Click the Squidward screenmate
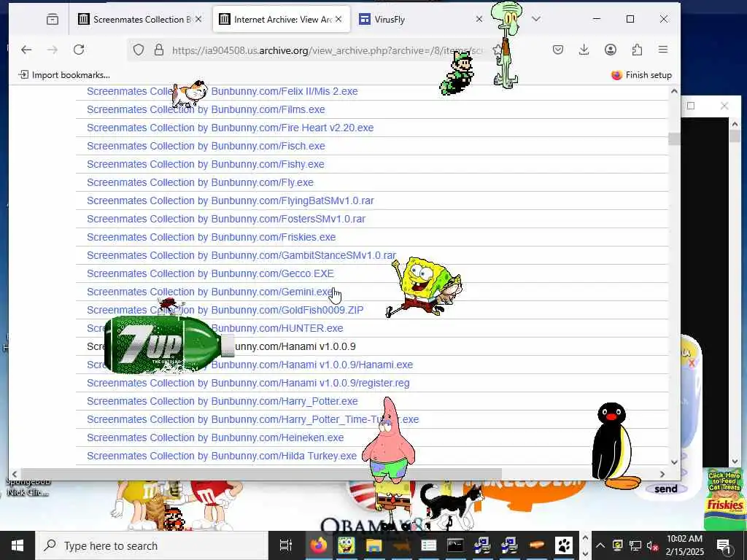Viewport: 747px width, 560px height. click(506, 44)
